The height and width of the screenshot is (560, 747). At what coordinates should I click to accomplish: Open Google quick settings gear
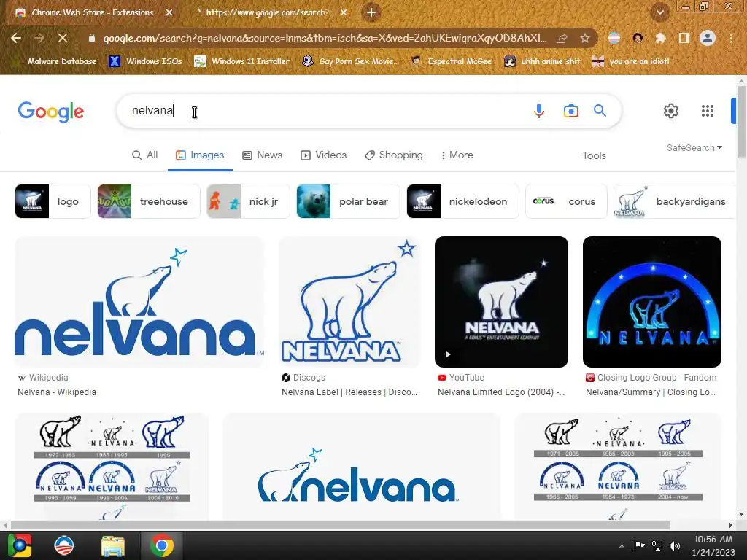[x=671, y=111]
